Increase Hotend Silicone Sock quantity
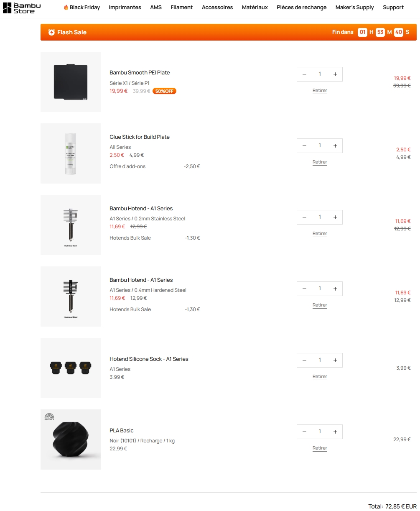 pos(335,360)
